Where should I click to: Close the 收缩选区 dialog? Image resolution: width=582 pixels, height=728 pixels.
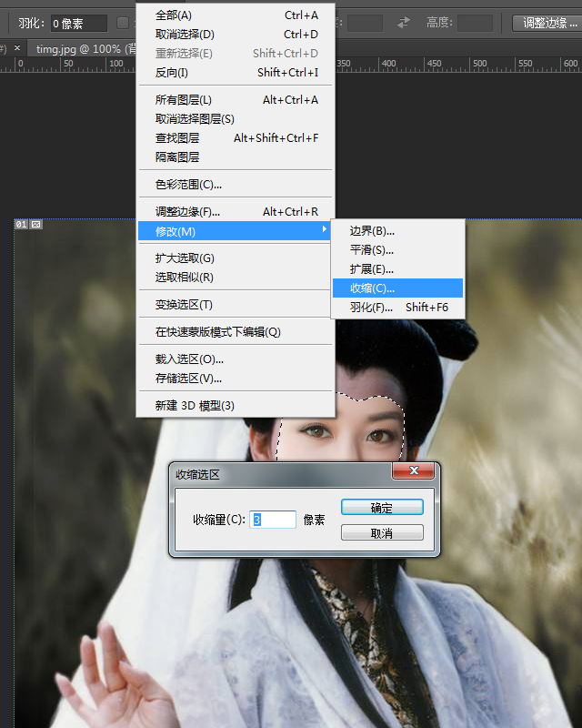(414, 470)
